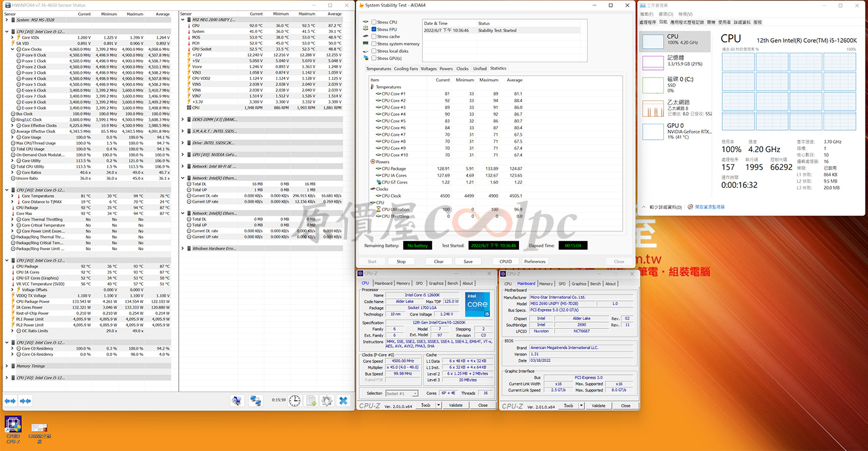This screenshot has width=868, height=451.
Task: Open Tools dropdown arrow in left CPU-Z window
Action: tap(437, 405)
